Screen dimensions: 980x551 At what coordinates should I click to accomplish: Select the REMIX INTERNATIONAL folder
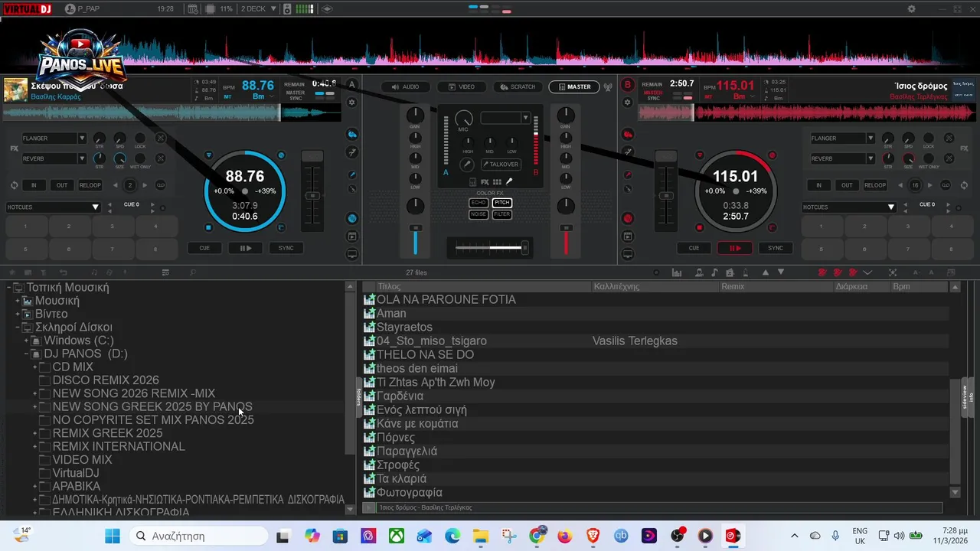coord(119,447)
